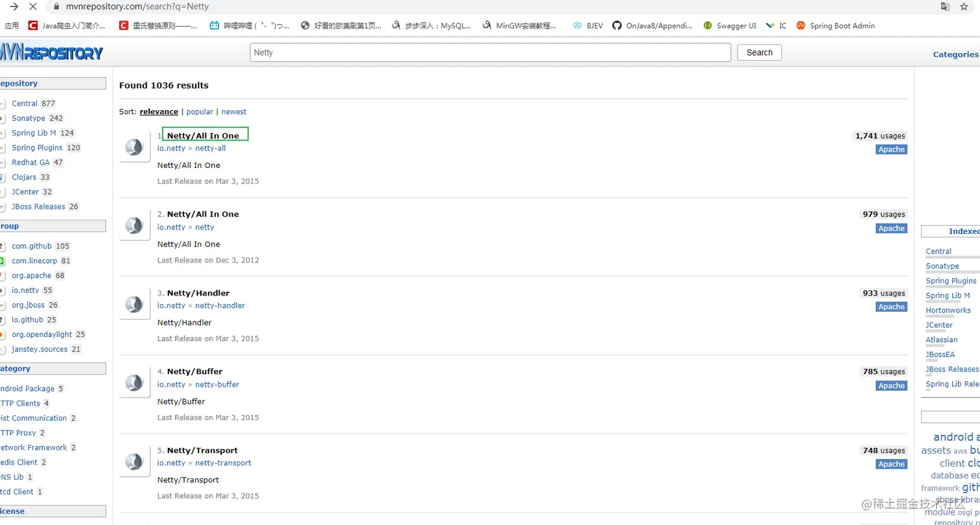Click the browser forward arrow
980x525 pixels.
(14, 6)
